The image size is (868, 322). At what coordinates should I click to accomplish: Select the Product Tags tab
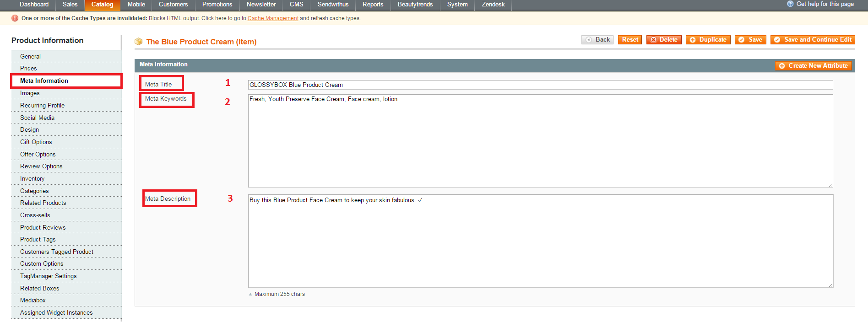66,239
